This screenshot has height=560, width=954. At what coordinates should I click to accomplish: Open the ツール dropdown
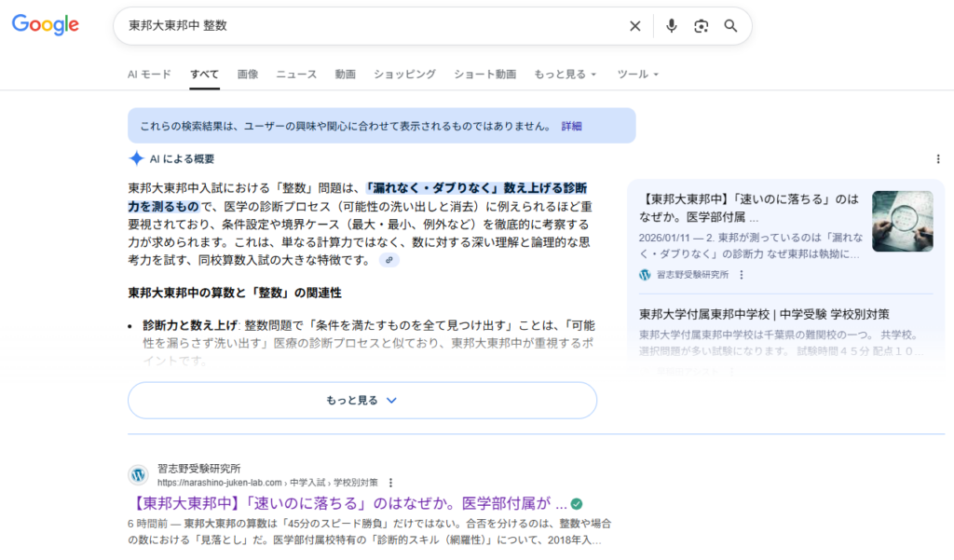click(638, 75)
